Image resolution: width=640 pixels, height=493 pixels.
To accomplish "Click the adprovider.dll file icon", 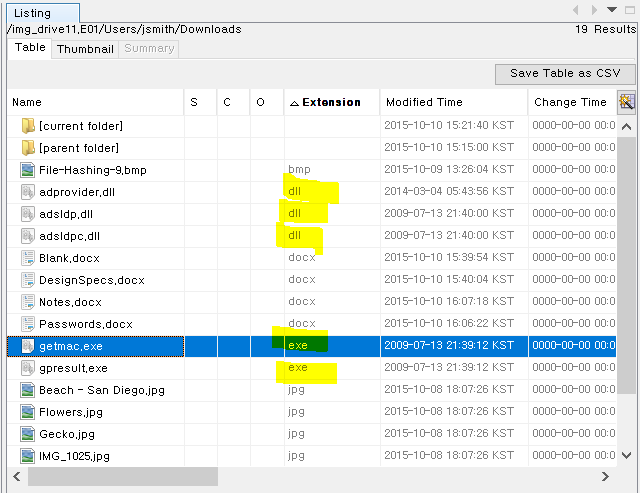I will pyautogui.click(x=28, y=192).
